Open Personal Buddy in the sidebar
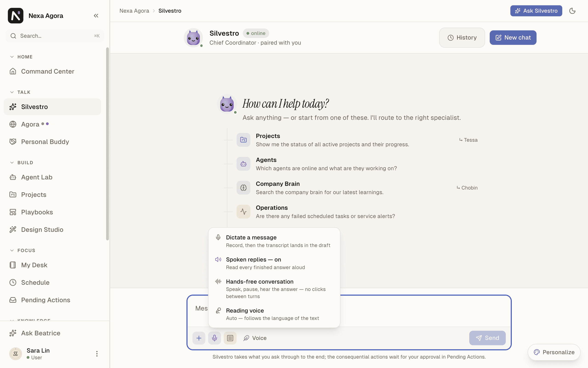 pyautogui.click(x=52, y=142)
